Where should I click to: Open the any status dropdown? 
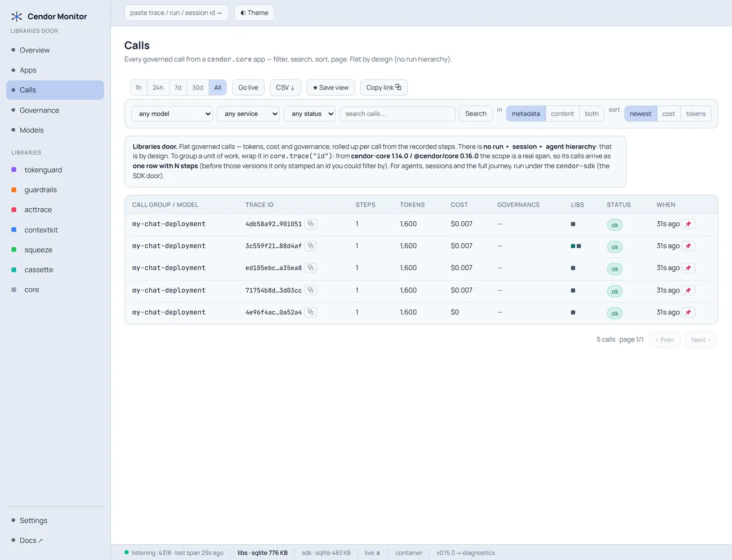pos(310,114)
